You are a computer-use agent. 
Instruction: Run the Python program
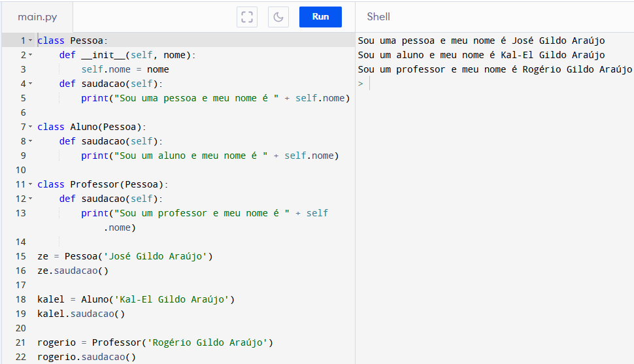pos(320,17)
